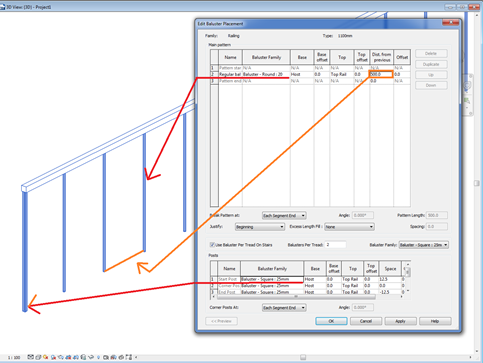Open the Detail Level icon in view control bar
Viewport: 483px width, 363px height.
pos(30,357)
